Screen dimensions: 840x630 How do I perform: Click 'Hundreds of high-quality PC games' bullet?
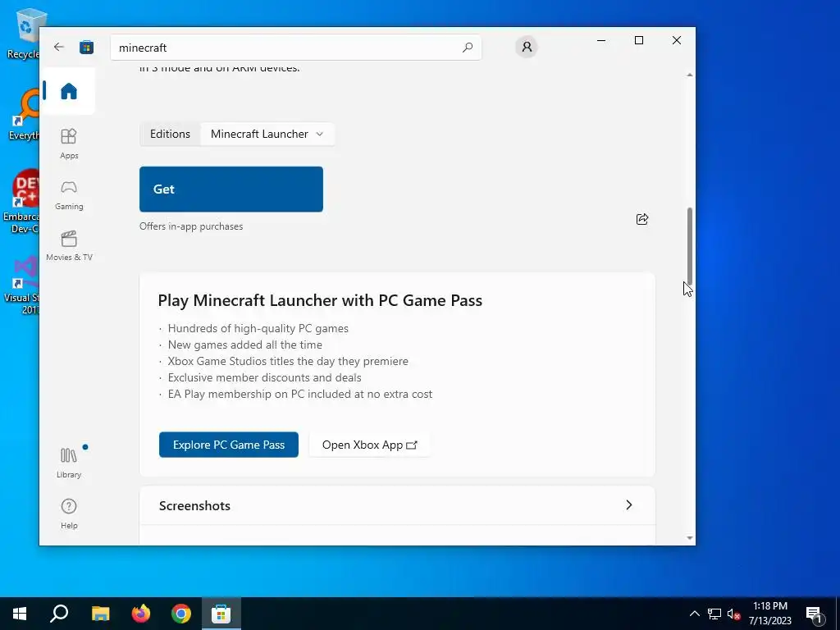(258, 328)
